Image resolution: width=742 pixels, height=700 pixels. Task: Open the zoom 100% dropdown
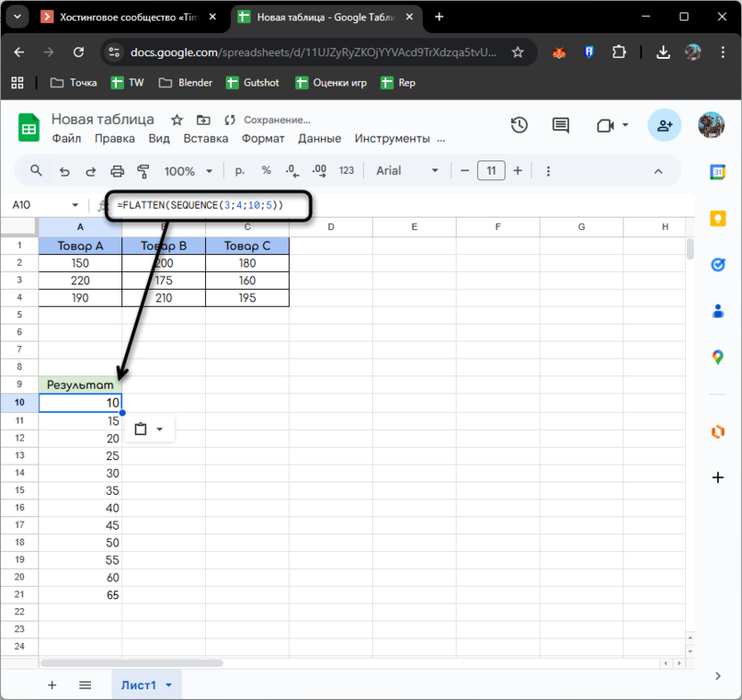tap(188, 171)
